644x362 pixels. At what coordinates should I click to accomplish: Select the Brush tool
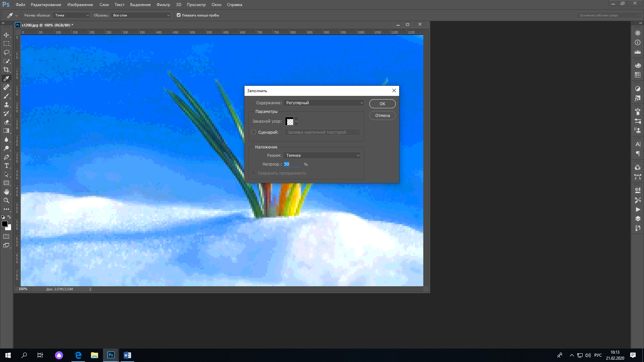point(6,96)
